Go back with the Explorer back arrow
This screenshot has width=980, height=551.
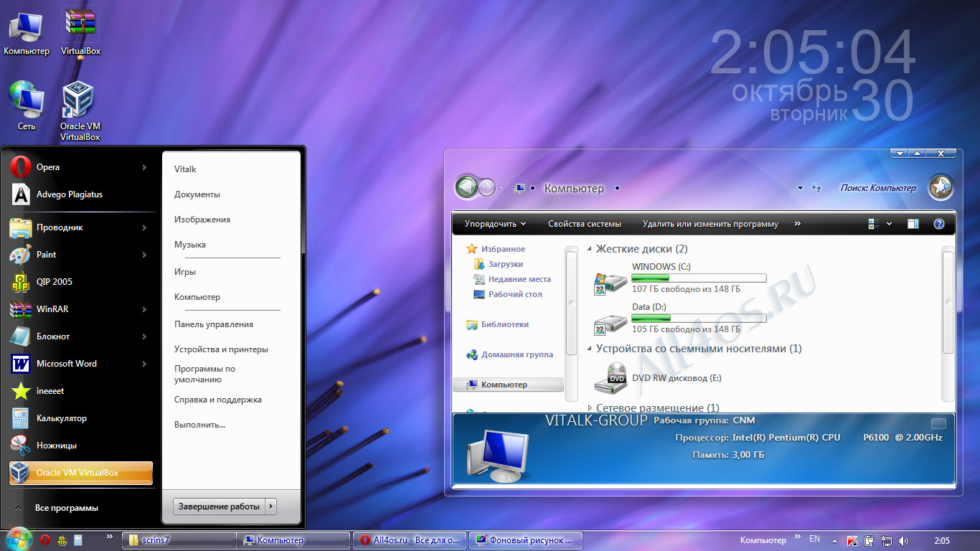tap(466, 188)
